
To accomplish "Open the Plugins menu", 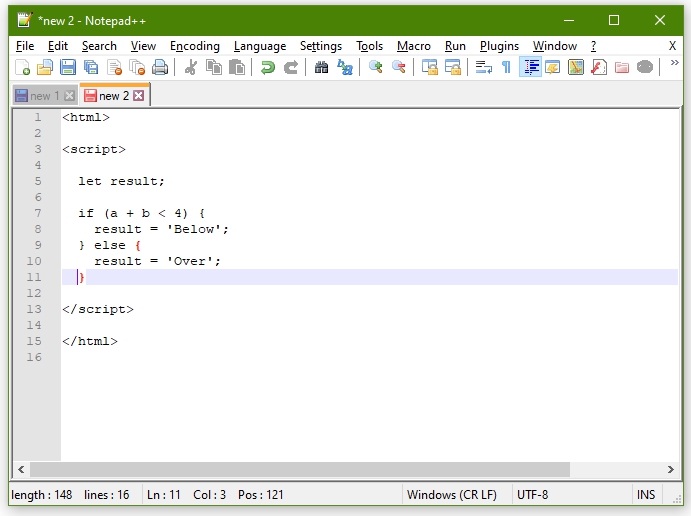I will coord(499,46).
